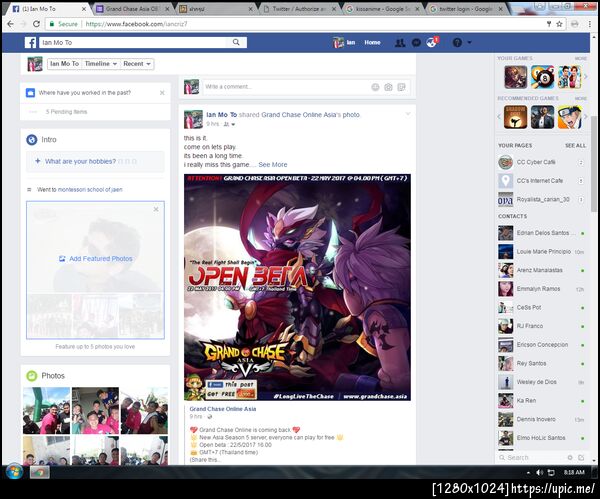600x499 pixels.
Task: Open the Timeline dropdown
Action: click(101, 64)
